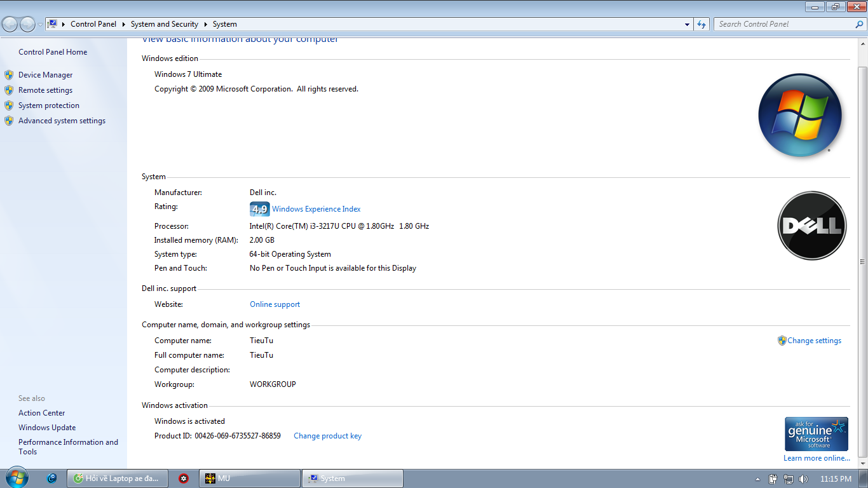Screen dimensions: 868x488
Task: Open System protection settings
Action: click(49, 105)
